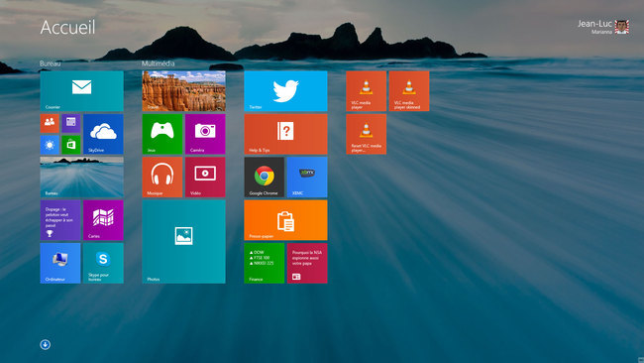Open the small green Windows Store tile
Screen dimensions: 644x363
[71, 145]
